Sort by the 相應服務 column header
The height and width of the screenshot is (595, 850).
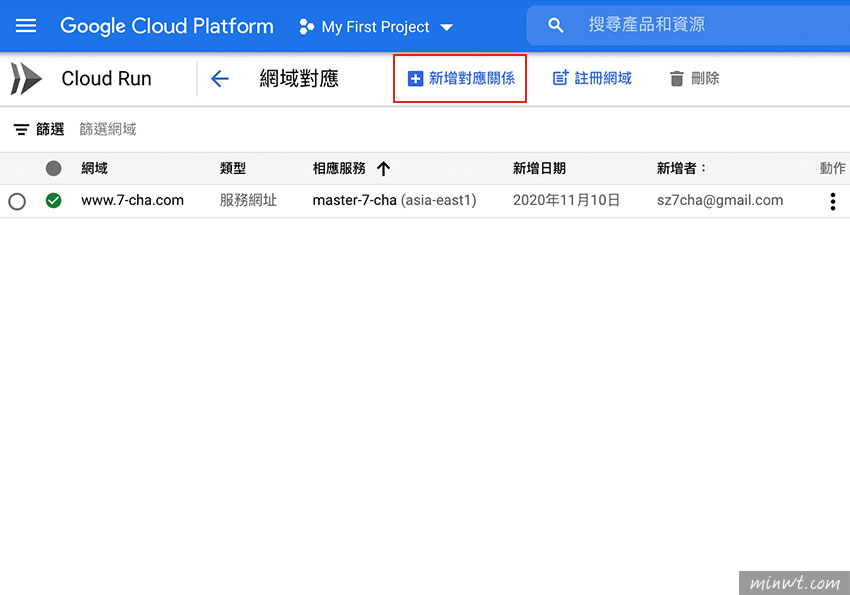click(339, 169)
